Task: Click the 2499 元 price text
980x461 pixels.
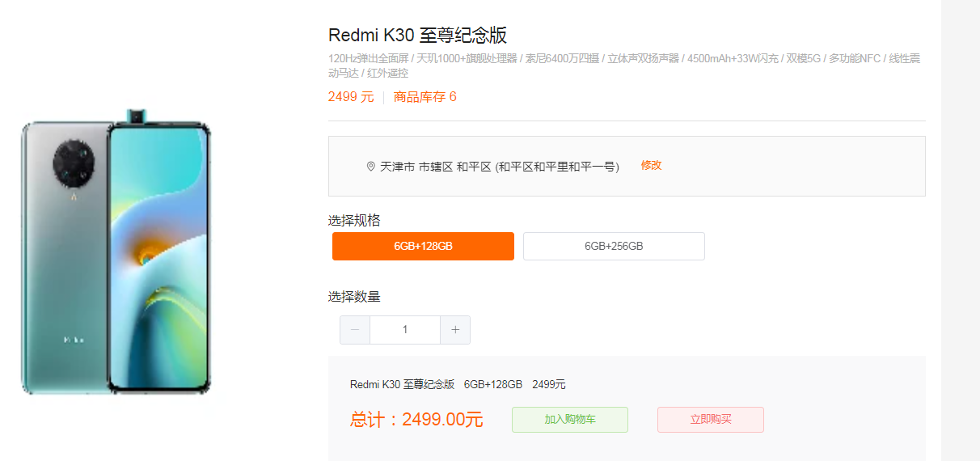Action: click(351, 97)
